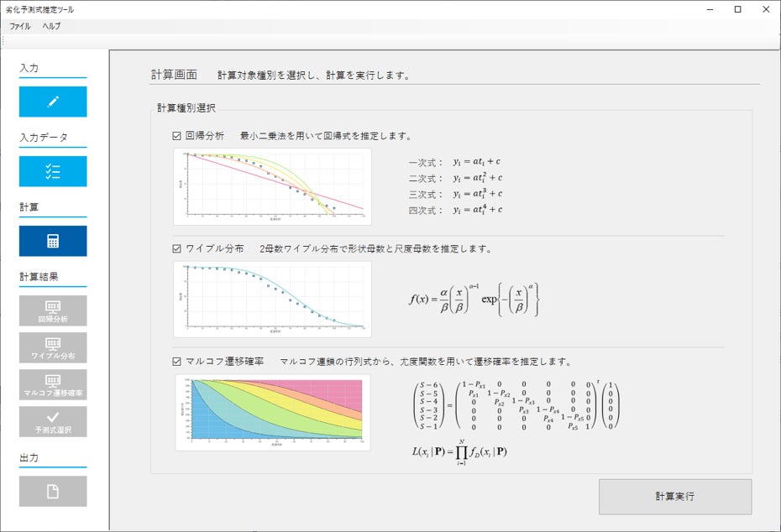Open the 入力データ checklist button
The width and height of the screenshot is (781, 532).
pos(53,171)
